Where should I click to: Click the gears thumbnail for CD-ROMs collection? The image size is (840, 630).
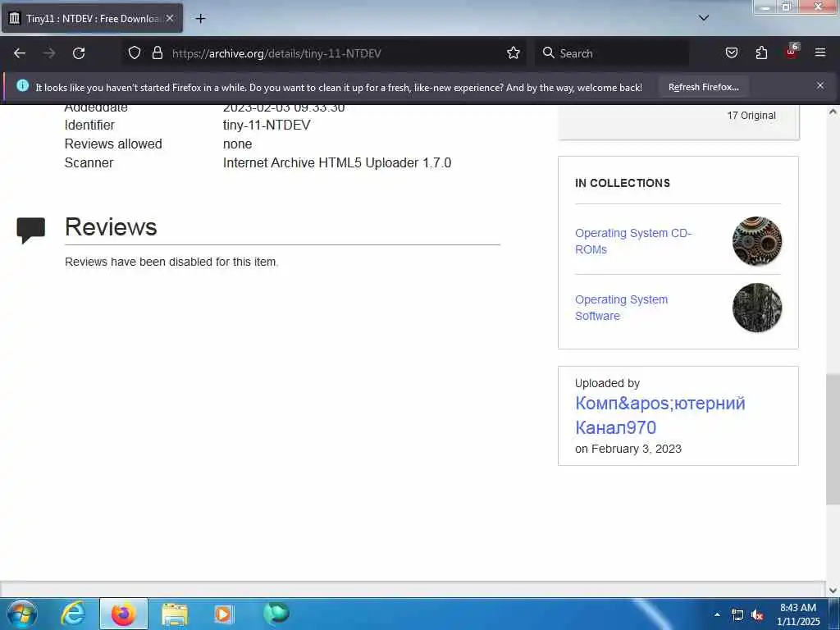tap(757, 241)
